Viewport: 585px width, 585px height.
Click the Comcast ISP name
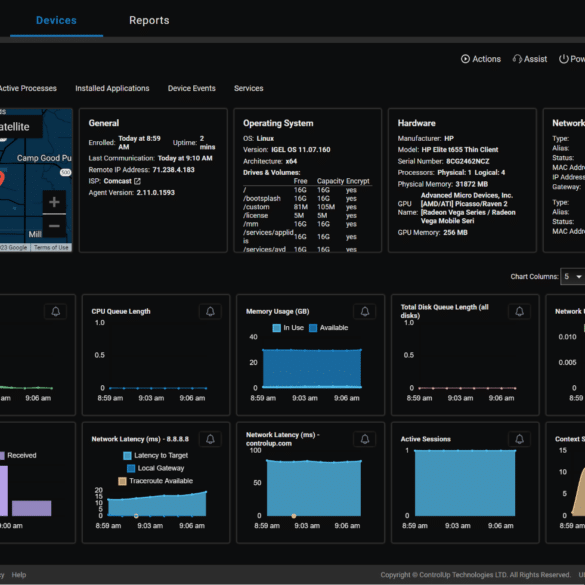(x=118, y=181)
